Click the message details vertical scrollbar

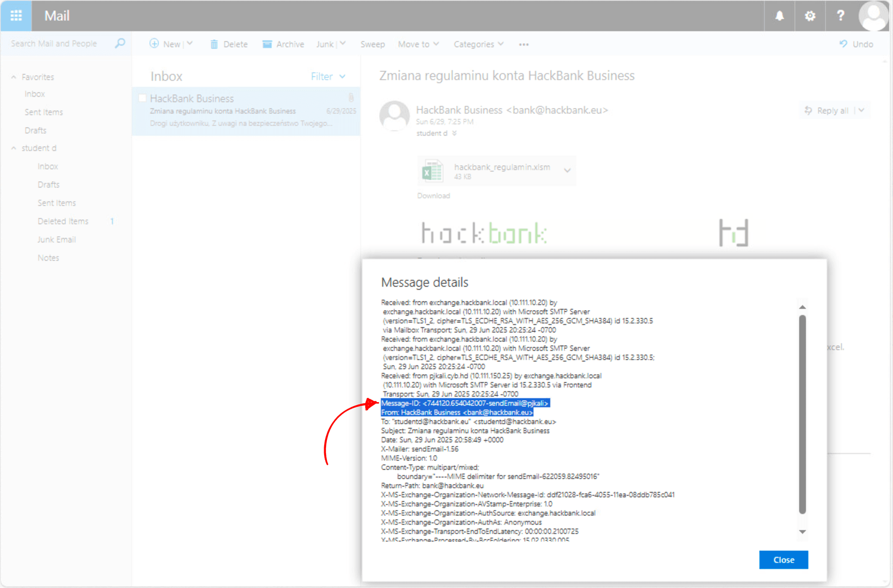802,414
